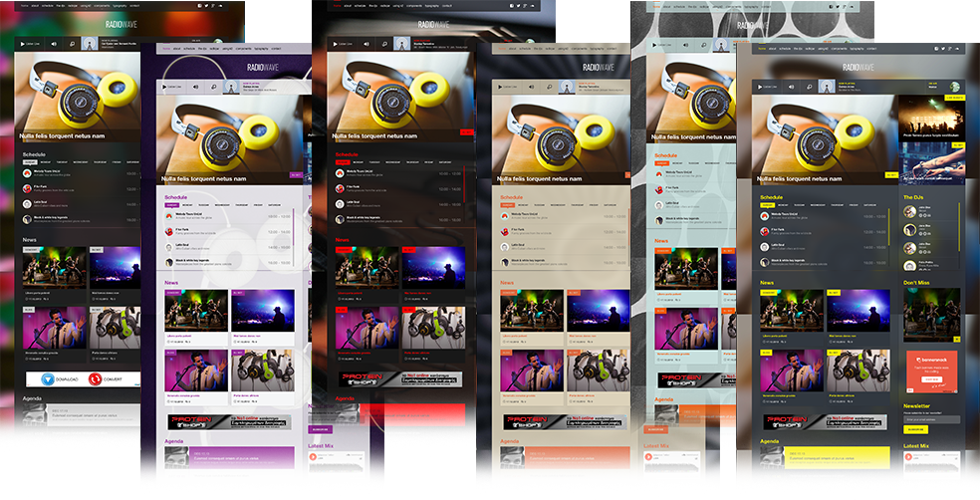Open Don't Miss band image in yellow theme
Screen dimensions: 980x500
pyautogui.click(x=931, y=316)
